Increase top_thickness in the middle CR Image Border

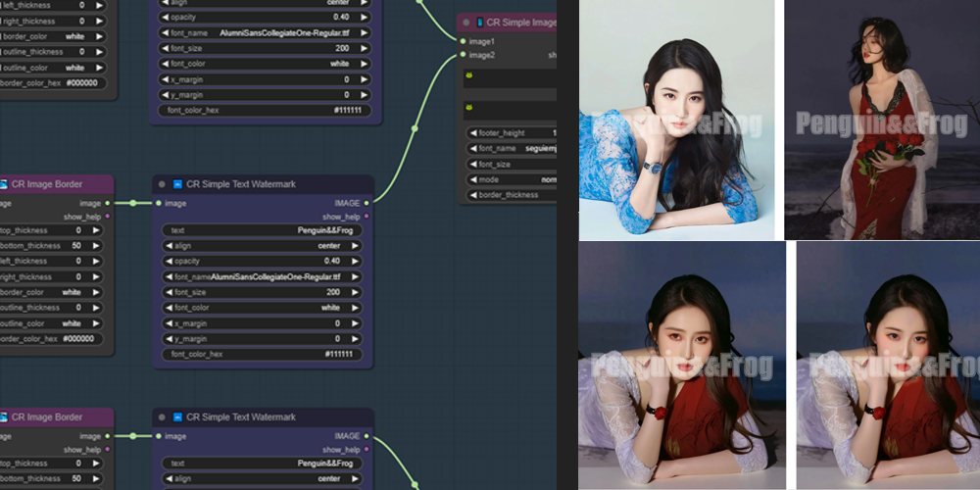(x=96, y=230)
